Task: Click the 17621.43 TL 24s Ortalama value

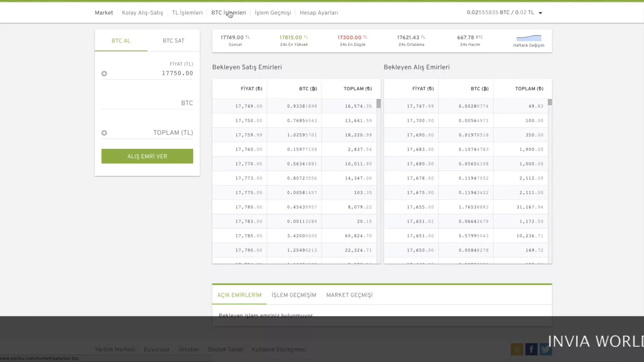Action: click(411, 38)
